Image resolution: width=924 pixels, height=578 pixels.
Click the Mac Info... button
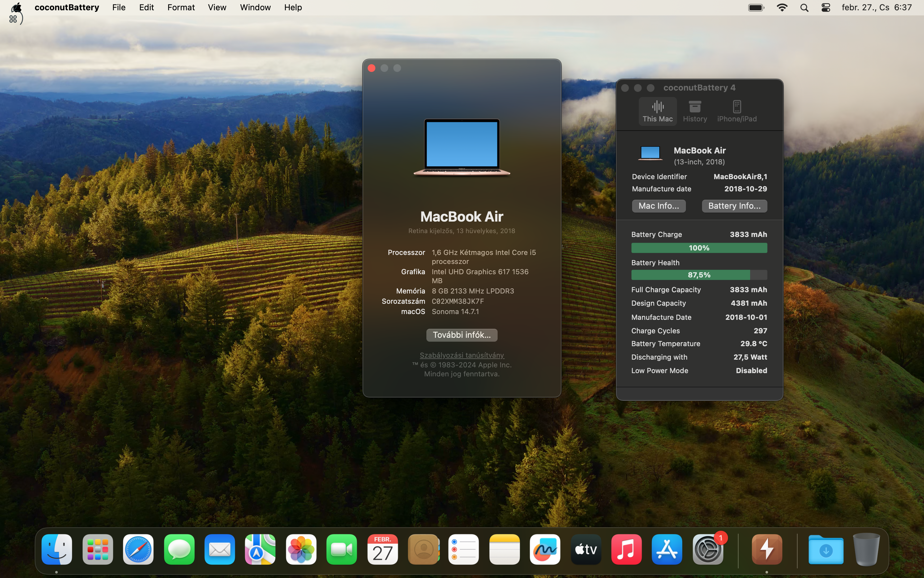click(659, 206)
